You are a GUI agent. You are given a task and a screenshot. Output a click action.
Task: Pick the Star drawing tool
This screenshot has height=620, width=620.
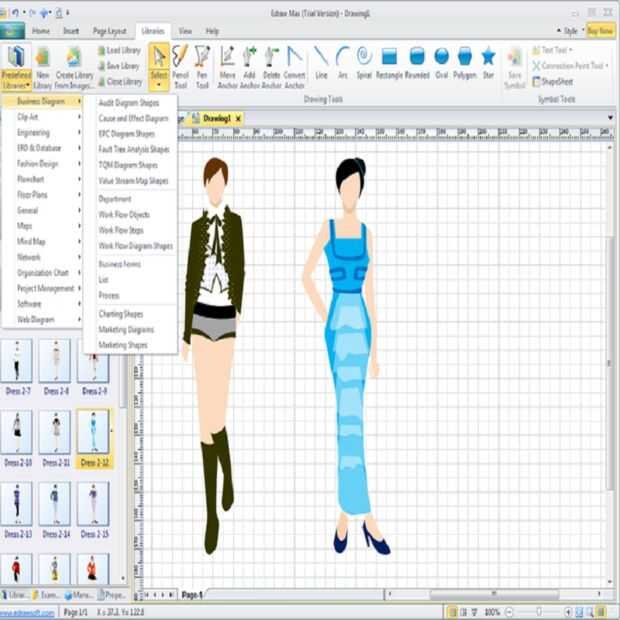click(488, 62)
